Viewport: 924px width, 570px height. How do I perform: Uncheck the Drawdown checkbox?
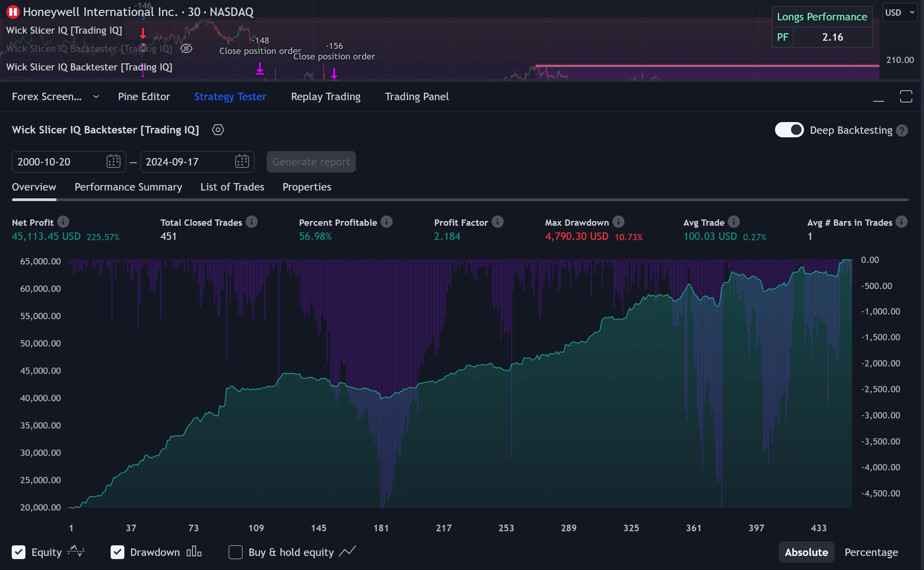point(117,552)
